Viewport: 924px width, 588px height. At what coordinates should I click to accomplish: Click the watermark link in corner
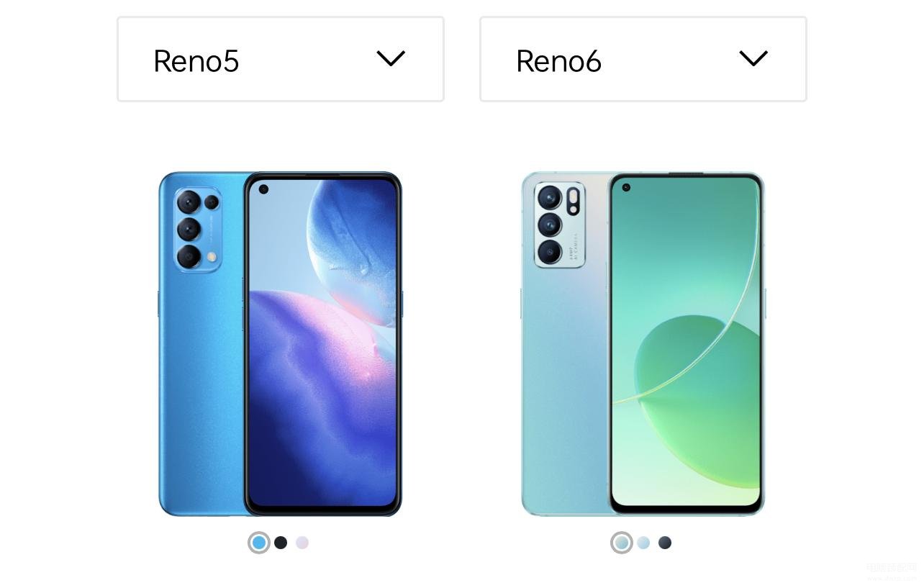(892, 572)
